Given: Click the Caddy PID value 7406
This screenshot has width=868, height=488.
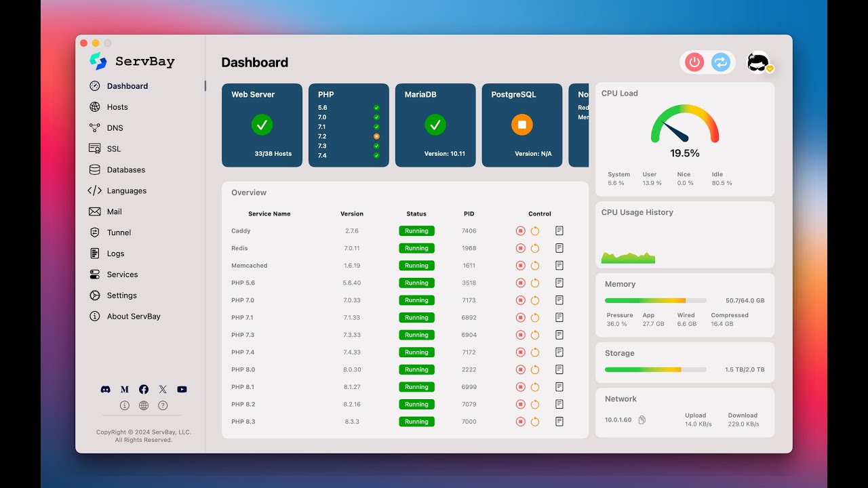Looking at the screenshot, I should (x=469, y=231).
